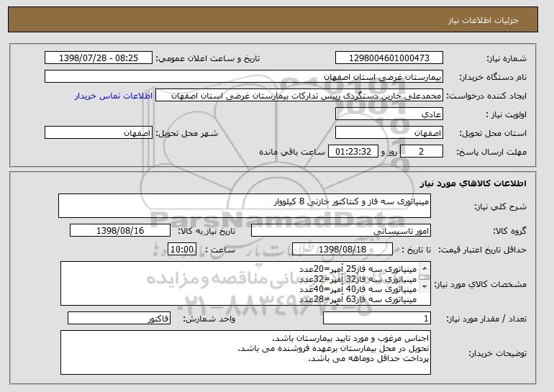The width and height of the screenshot is (554, 392).
Task: Click the request creator field (محمدعلی خازن دستگردی)
Action: (x=299, y=96)
